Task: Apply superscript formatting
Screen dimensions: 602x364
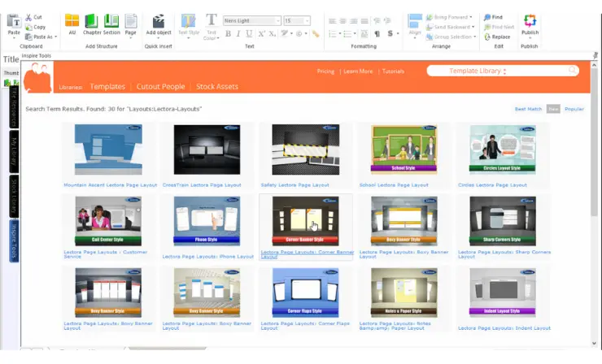Action: click(261, 34)
